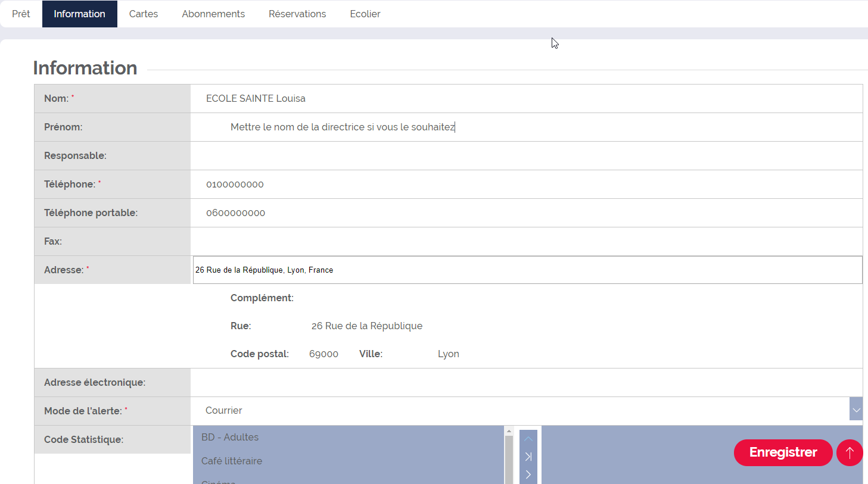Click the list scrollbar's up arrow

(509, 431)
